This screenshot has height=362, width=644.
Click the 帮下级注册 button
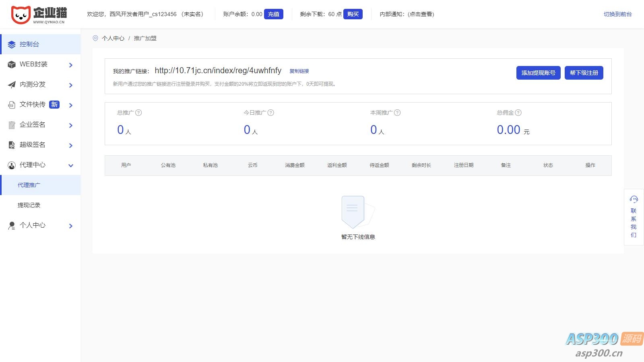tap(584, 73)
